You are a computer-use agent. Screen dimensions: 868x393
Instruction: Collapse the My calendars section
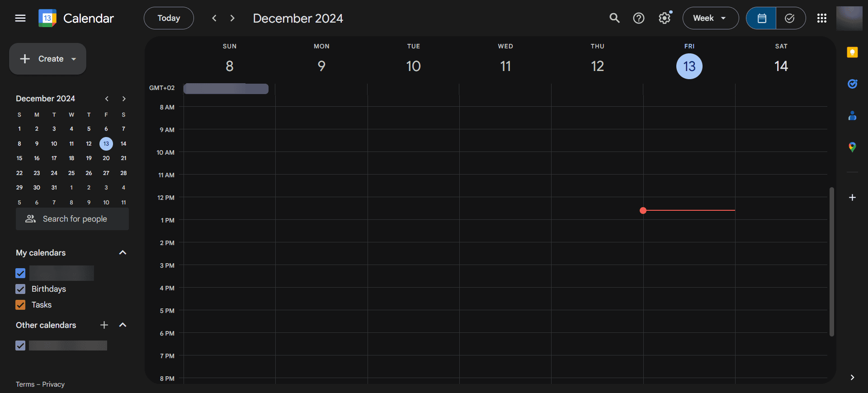123,253
